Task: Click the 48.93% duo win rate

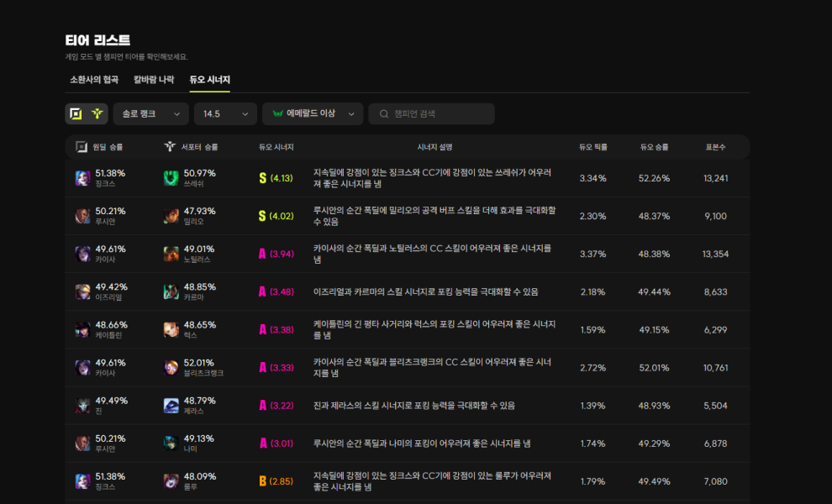Action: coord(654,406)
